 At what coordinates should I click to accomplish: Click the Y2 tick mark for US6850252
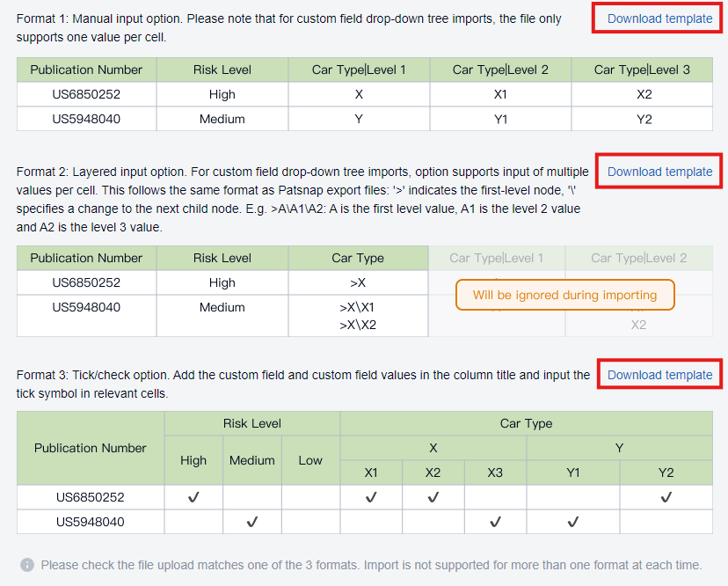pos(666,497)
